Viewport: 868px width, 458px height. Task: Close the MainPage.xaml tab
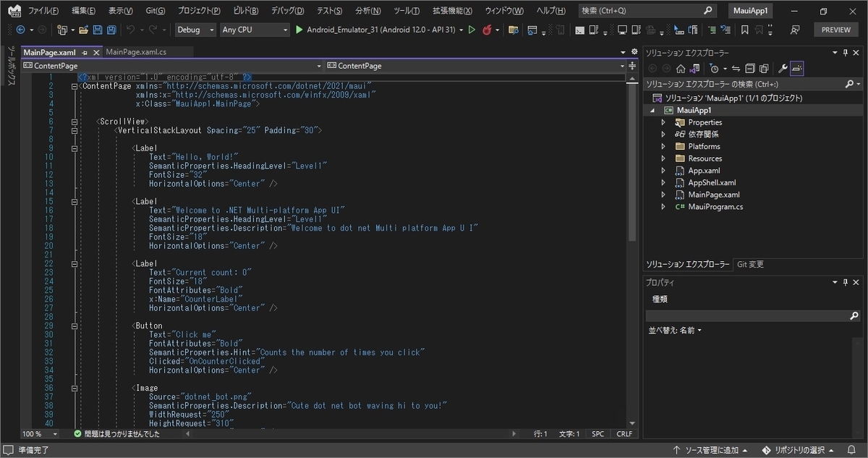point(95,53)
